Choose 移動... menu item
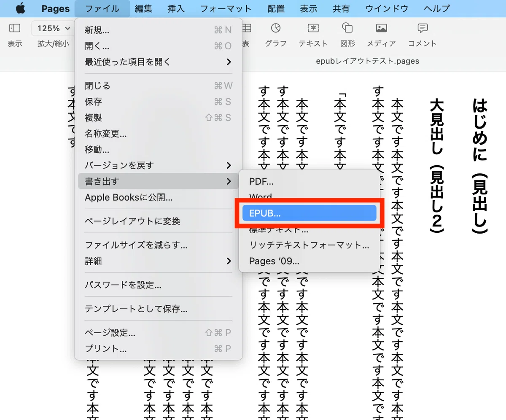Viewport: 506px width, 420px height. click(x=159, y=150)
